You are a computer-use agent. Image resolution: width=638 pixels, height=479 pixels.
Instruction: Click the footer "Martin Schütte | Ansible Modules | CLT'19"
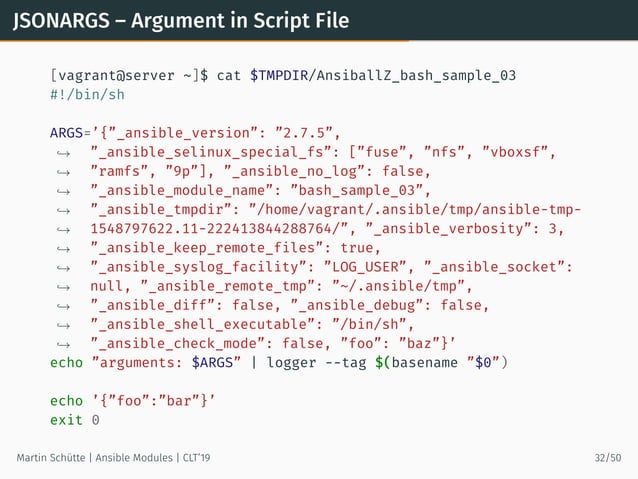[114, 458]
